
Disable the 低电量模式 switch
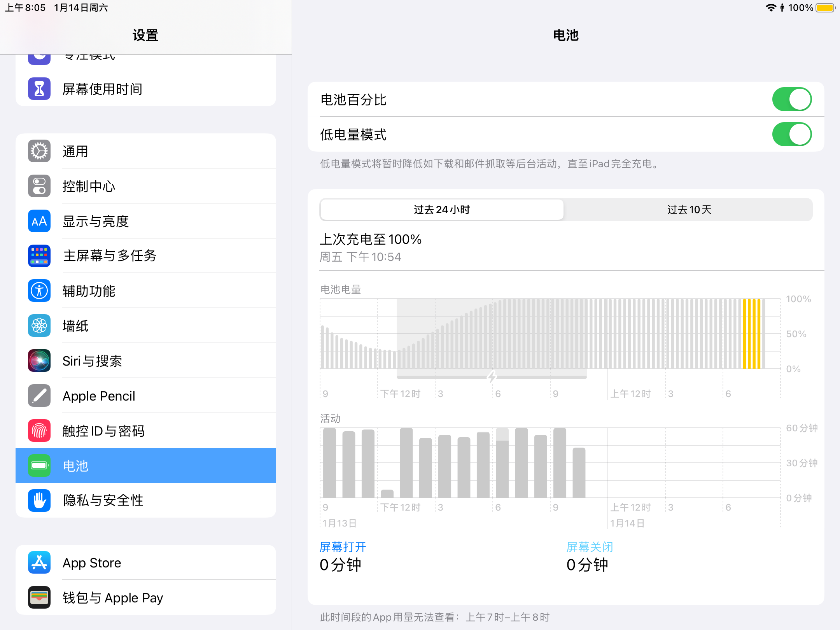click(791, 135)
